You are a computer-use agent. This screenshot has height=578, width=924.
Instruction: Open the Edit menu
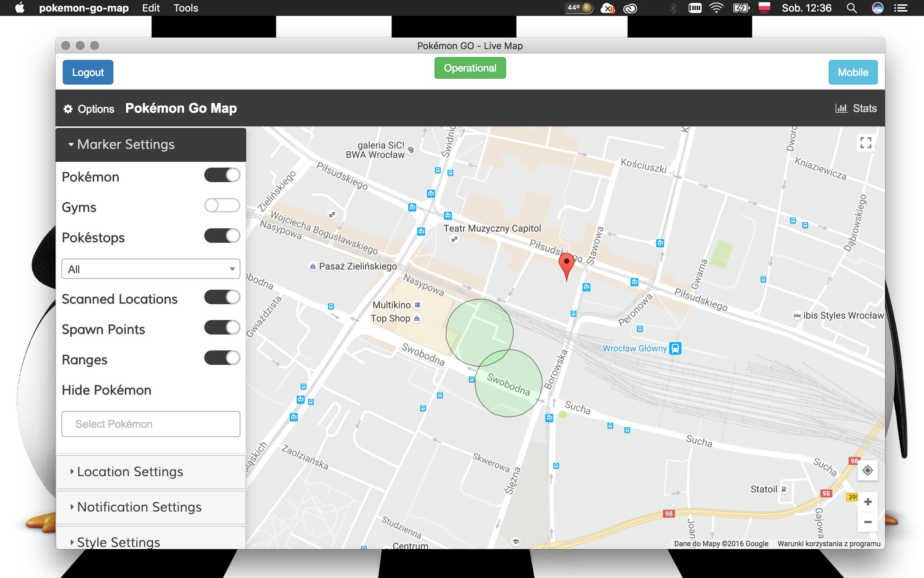point(151,8)
